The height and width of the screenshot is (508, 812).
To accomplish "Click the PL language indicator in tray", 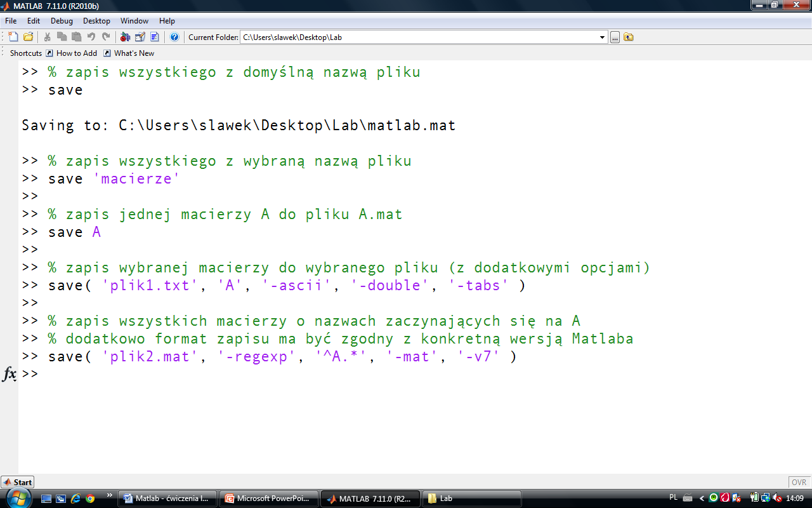I will [x=674, y=498].
